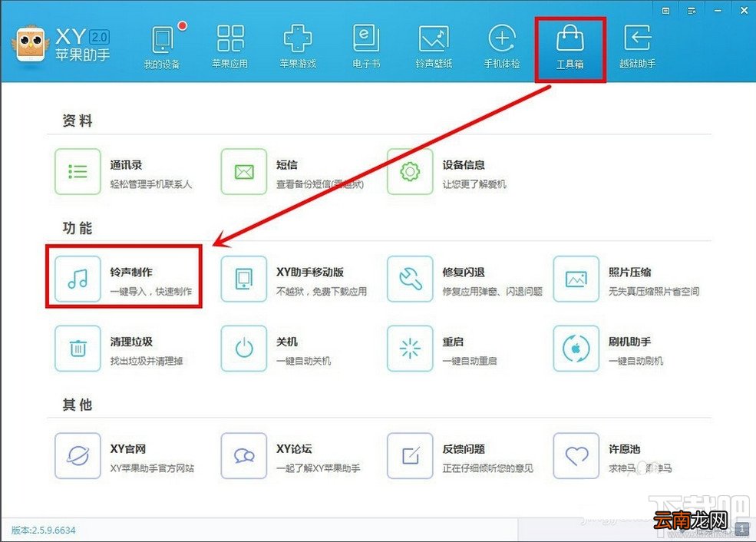Click the XY论坛 title text

click(294, 449)
